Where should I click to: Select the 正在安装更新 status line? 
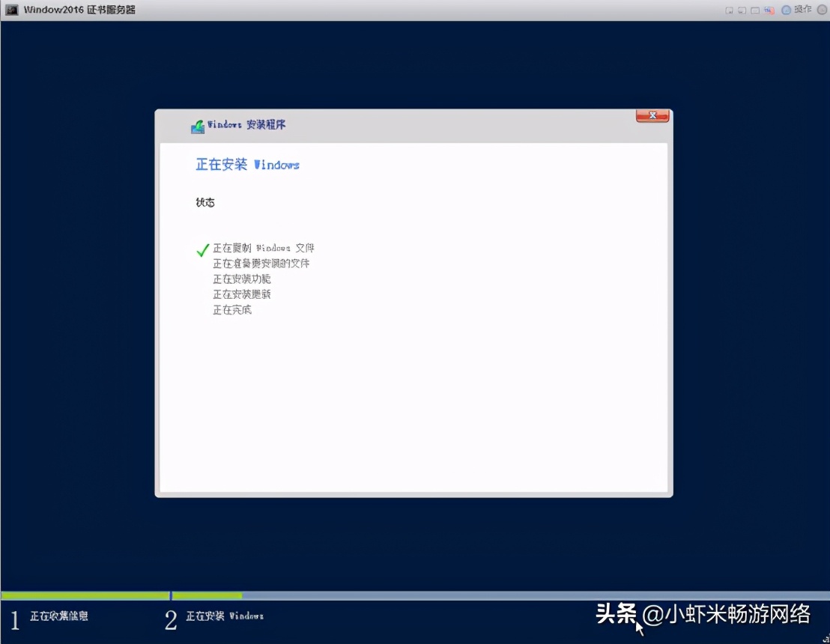[242, 294]
